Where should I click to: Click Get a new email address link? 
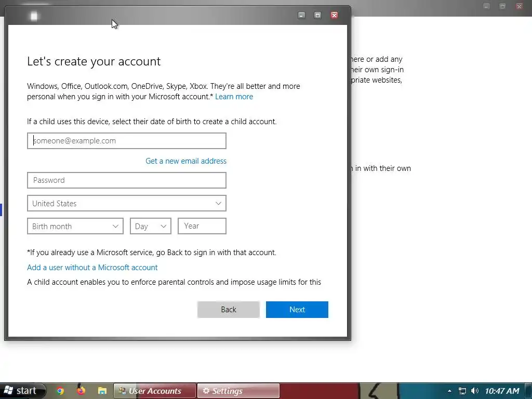pos(186,161)
